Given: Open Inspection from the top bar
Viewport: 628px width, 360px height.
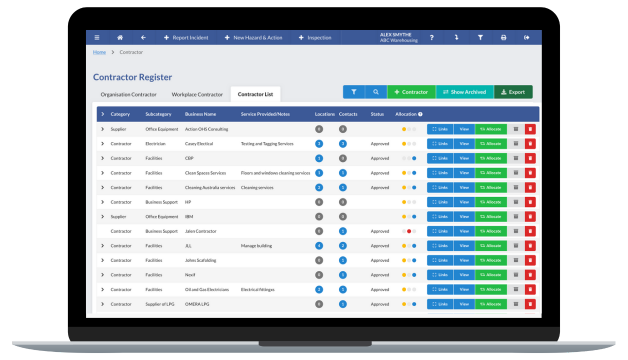Looking at the screenshot, I should [x=315, y=38].
